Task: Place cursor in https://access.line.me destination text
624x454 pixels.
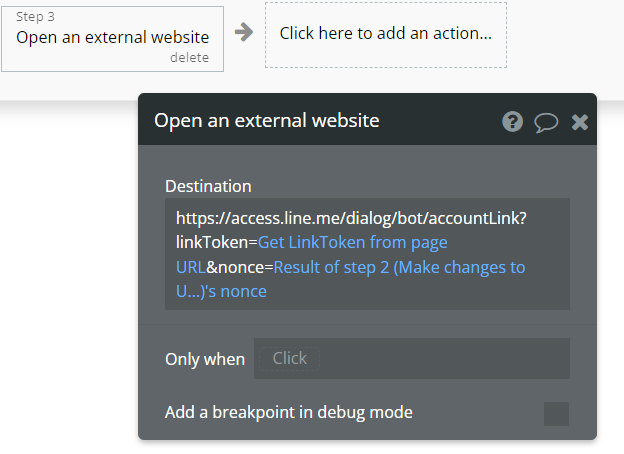Action: (x=351, y=218)
